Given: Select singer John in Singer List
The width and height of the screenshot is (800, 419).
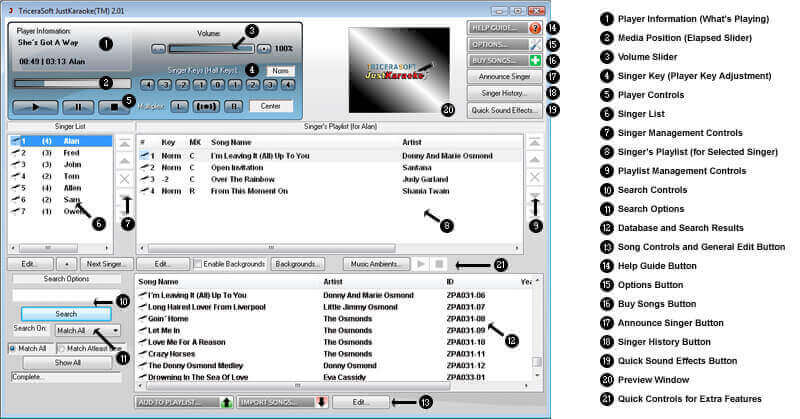Looking at the screenshot, I should (60, 164).
